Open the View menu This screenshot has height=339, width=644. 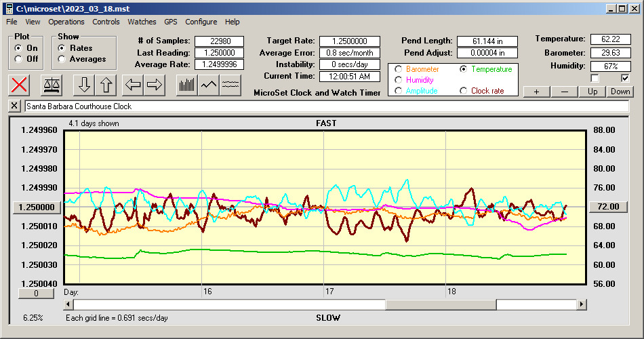[33, 22]
